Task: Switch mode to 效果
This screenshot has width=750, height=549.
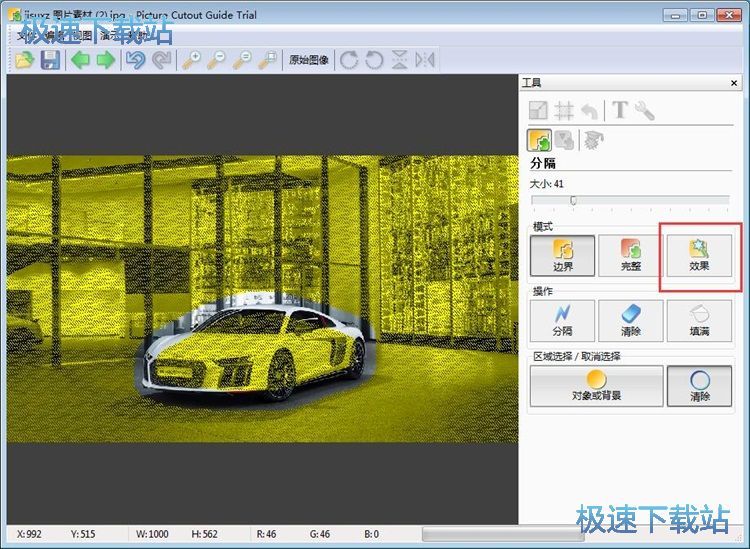Action: [699, 256]
